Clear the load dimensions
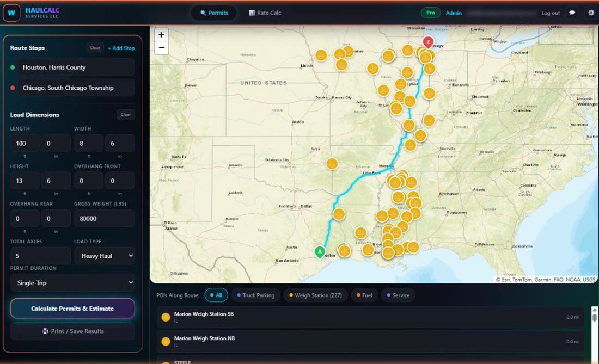Image resolution: width=599 pixels, height=364 pixels. pyautogui.click(x=126, y=114)
